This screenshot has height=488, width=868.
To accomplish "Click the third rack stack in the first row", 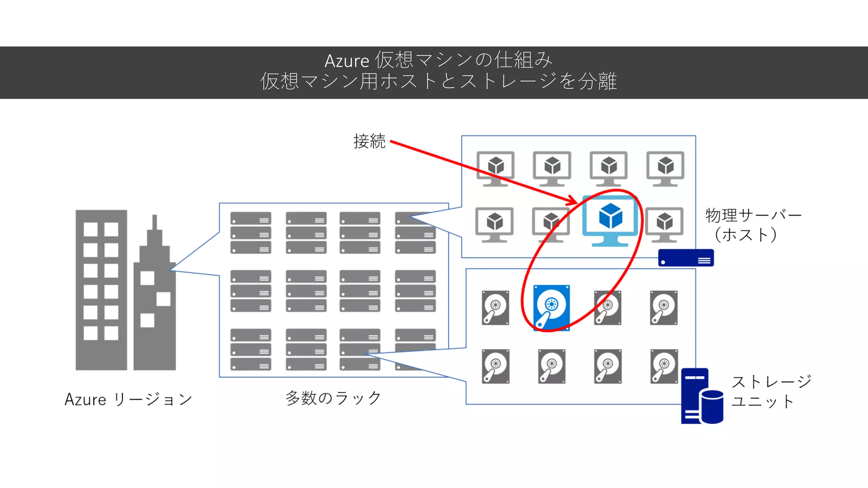I will (360, 233).
